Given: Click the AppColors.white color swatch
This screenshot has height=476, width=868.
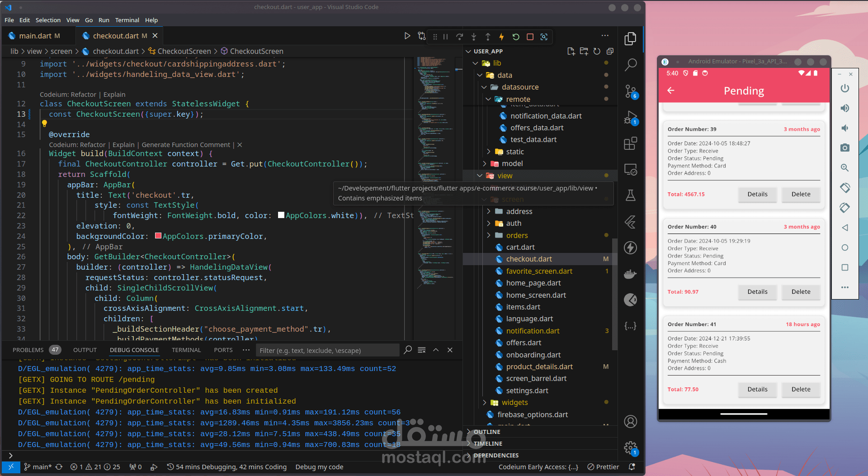Looking at the screenshot, I should coord(281,215).
